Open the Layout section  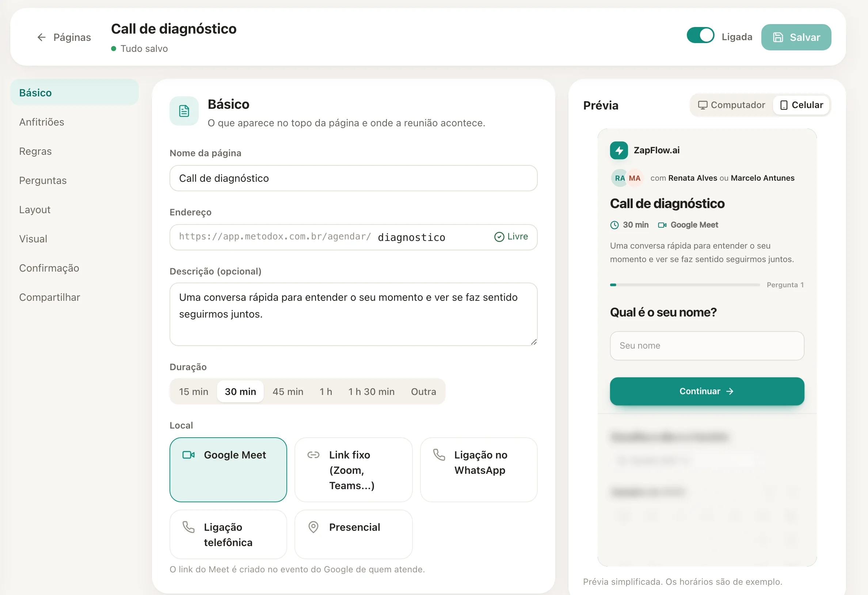[x=74, y=210]
